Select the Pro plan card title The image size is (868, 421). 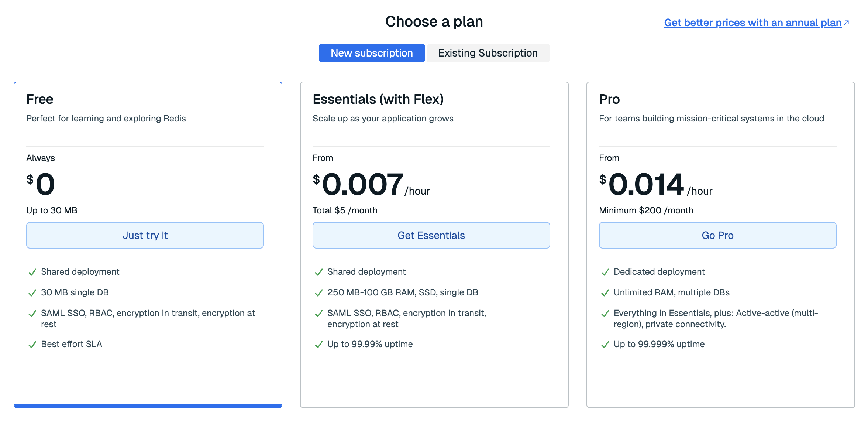[609, 99]
